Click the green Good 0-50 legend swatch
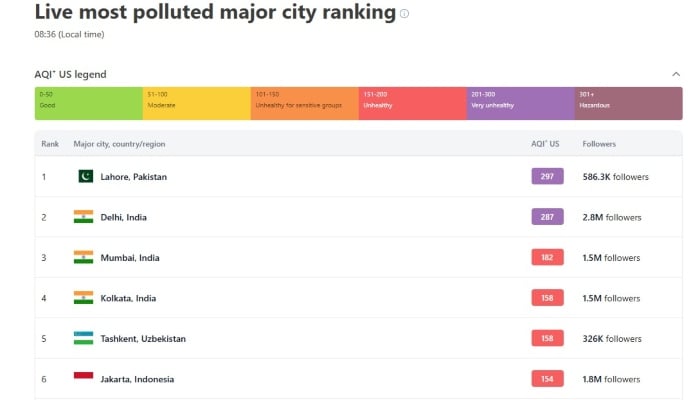 (x=89, y=103)
